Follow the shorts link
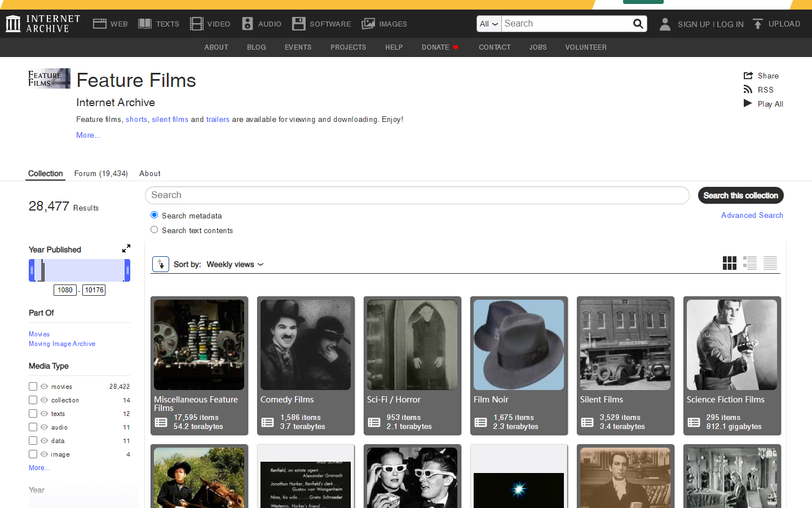The height and width of the screenshot is (508, 812). point(136,119)
